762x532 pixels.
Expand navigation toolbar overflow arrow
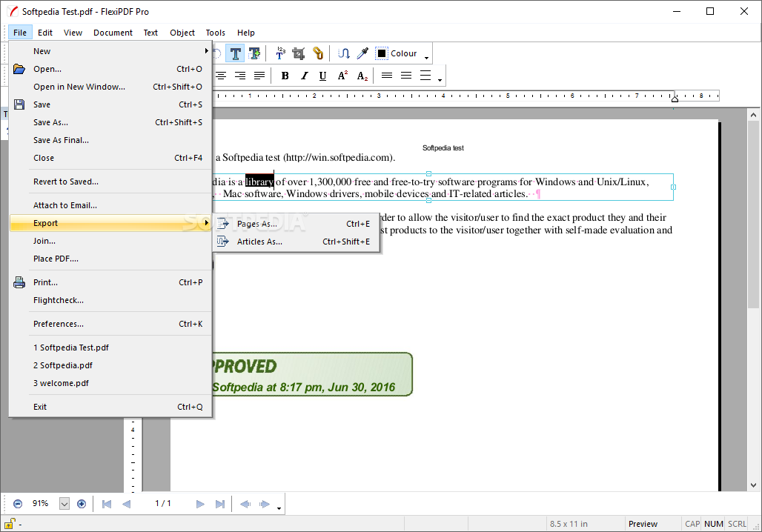click(279, 508)
